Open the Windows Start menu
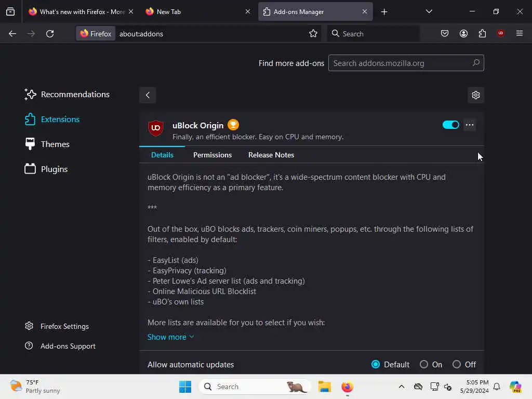This screenshot has width=532, height=399. click(185, 387)
